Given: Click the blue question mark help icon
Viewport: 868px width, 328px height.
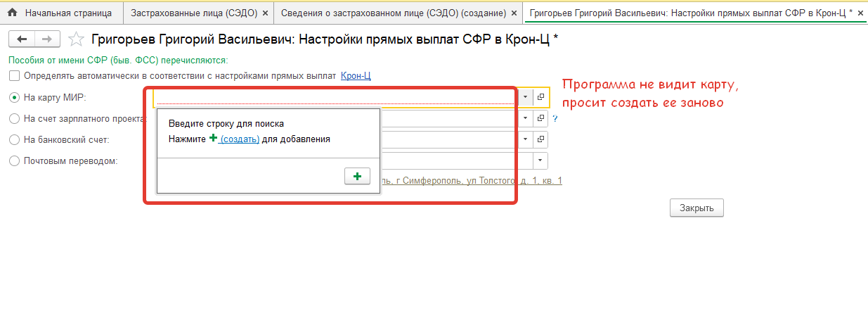Looking at the screenshot, I should [x=555, y=118].
